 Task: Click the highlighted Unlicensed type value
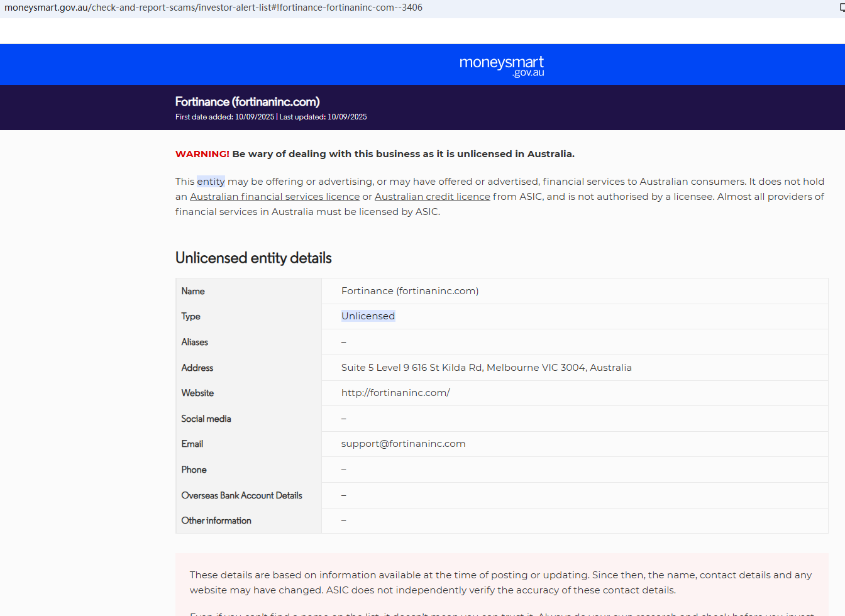click(x=368, y=316)
